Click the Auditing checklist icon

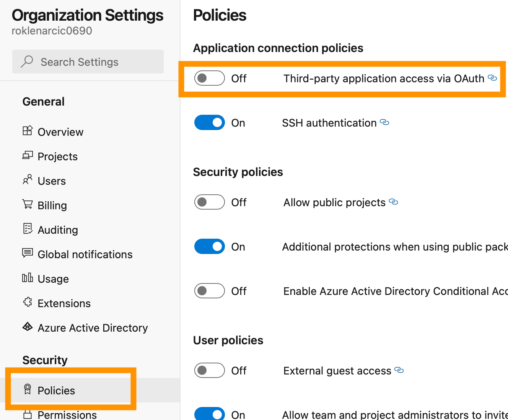point(28,229)
